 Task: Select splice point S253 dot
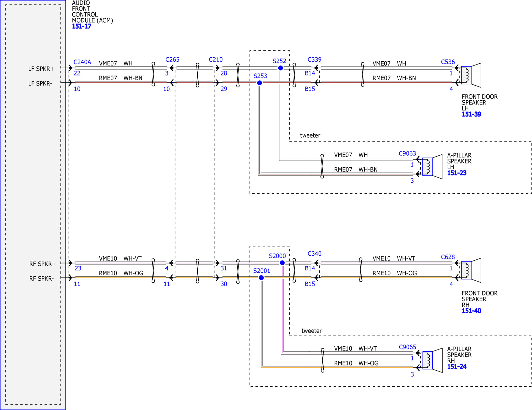point(260,83)
